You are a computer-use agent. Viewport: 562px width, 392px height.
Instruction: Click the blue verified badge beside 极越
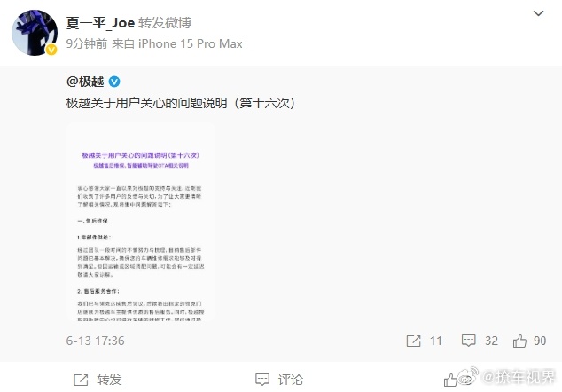(114, 82)
